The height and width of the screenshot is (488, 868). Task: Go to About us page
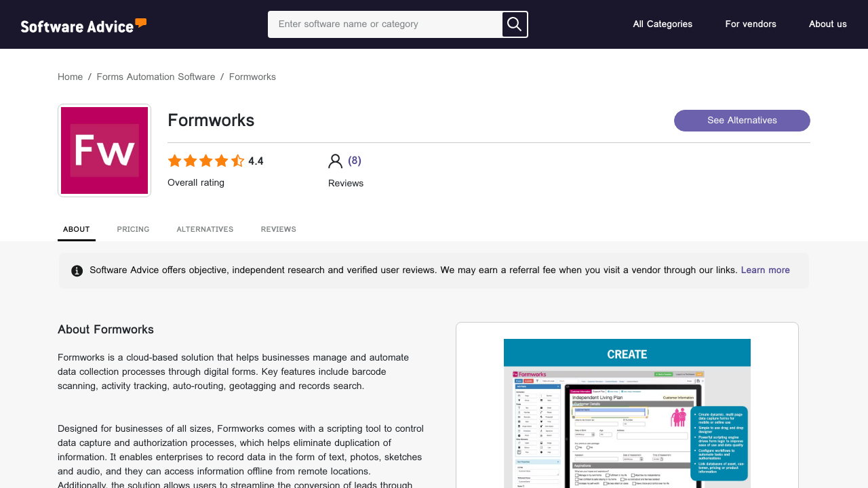[x=827, y=24]
